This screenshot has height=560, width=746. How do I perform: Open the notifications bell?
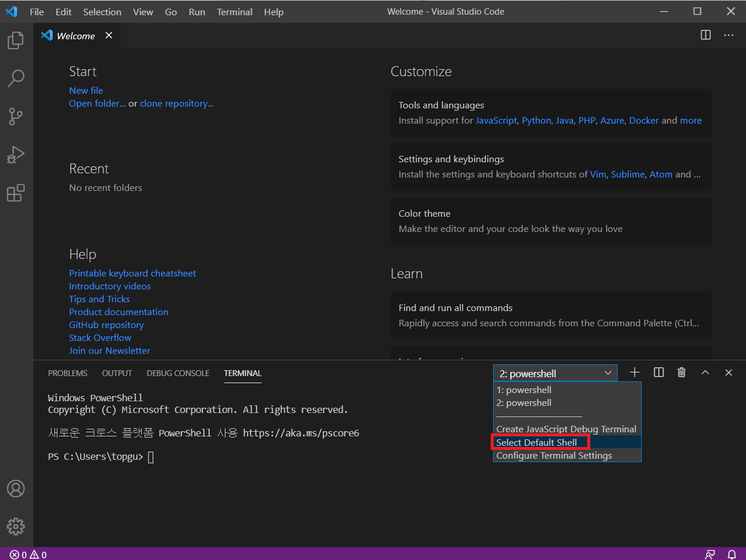pos(732,554)
